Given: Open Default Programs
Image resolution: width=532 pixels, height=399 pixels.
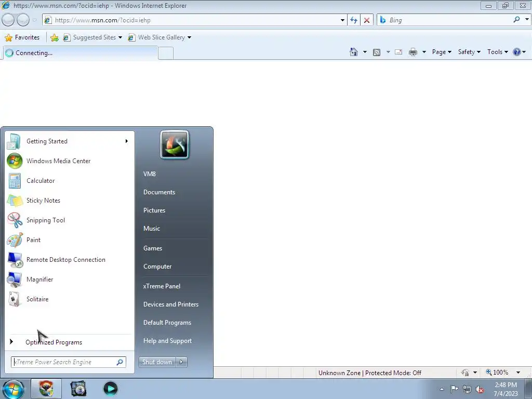Looking at the screenshot, I should [x=167, y=323].
